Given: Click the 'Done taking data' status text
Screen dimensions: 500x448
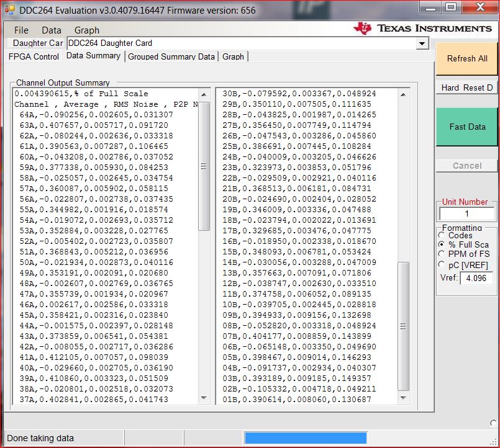Looking at the screenshot, I should pos(40,438).
